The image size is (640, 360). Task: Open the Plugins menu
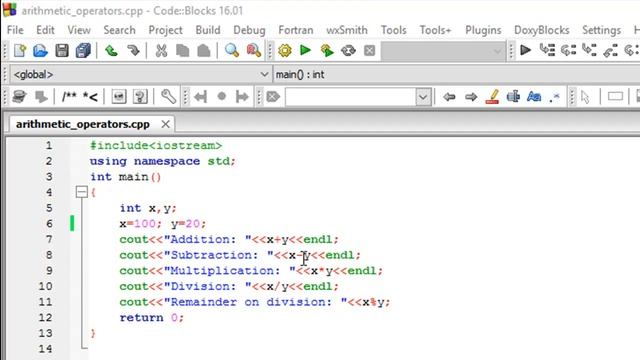click(x=483, y=30)
